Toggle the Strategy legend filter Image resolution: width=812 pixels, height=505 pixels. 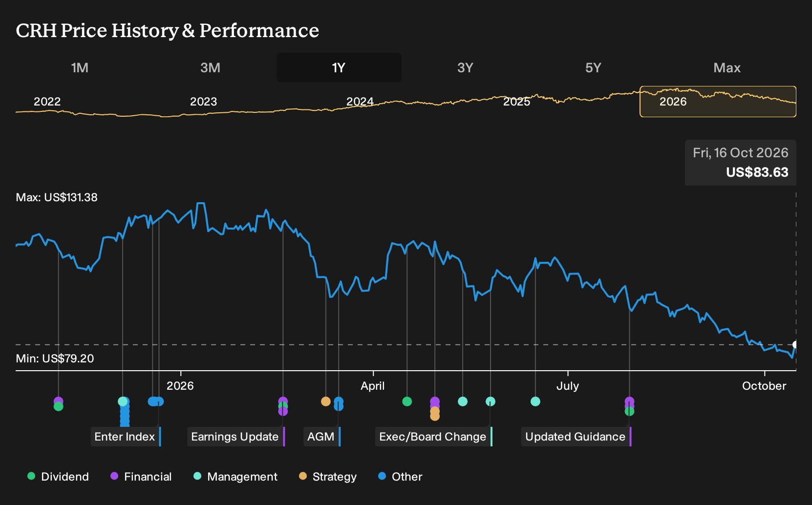click(x=328, y=477)
